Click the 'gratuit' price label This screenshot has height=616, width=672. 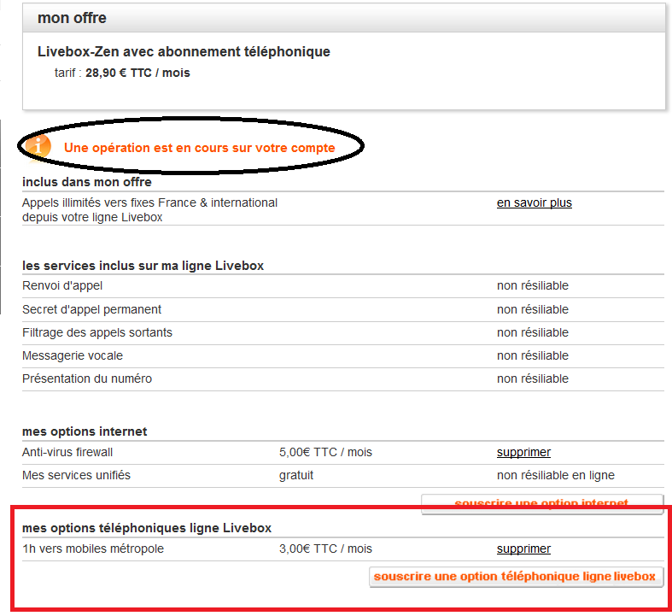(296, 475)
